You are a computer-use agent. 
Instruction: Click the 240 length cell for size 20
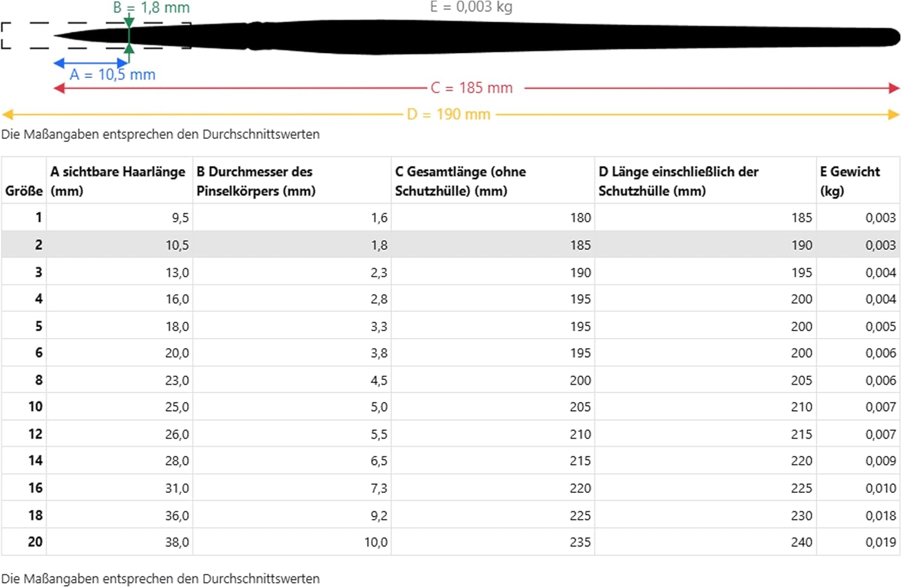point(801,542)
